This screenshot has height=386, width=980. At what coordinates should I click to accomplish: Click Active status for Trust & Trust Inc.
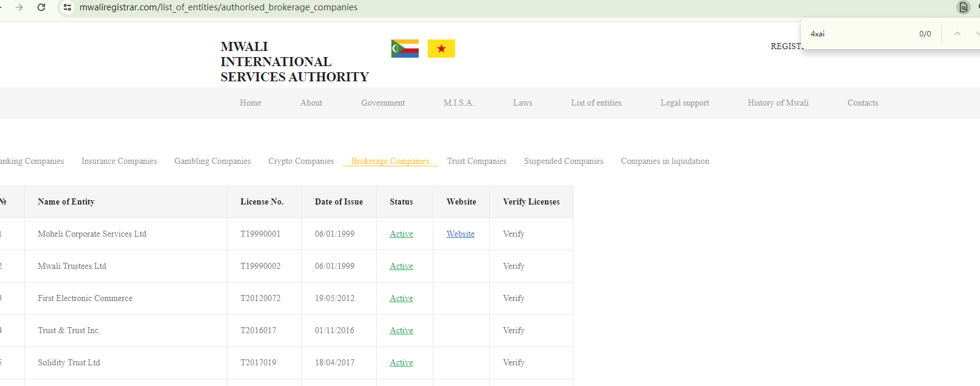(401, 331)
